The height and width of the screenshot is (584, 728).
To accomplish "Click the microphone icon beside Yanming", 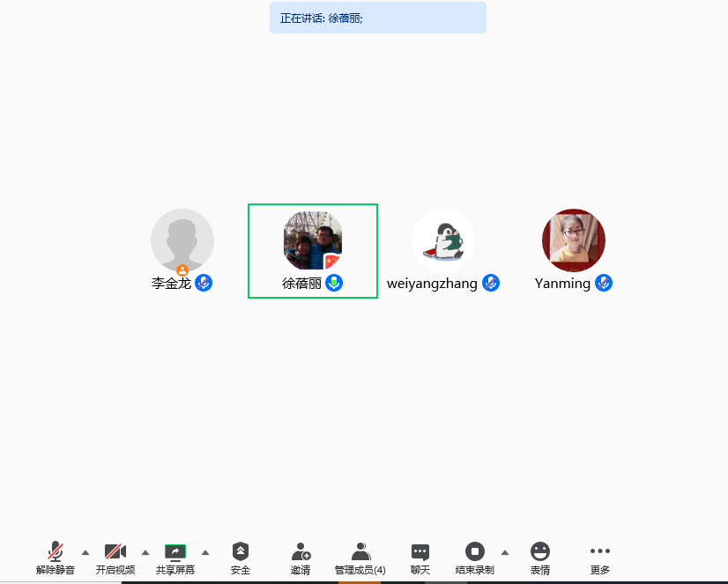I will (x=604, y=283).
